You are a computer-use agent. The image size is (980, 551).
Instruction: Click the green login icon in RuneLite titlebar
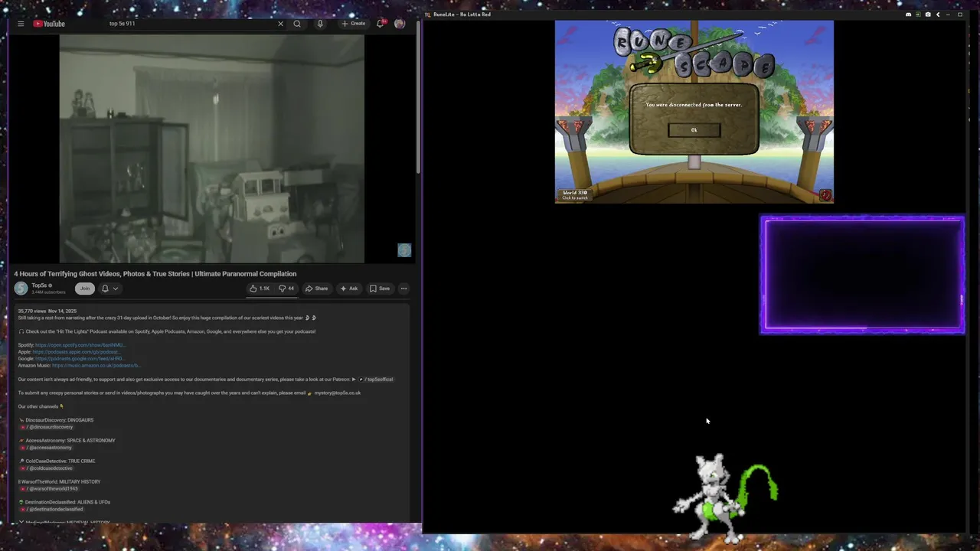coord(918,15)
